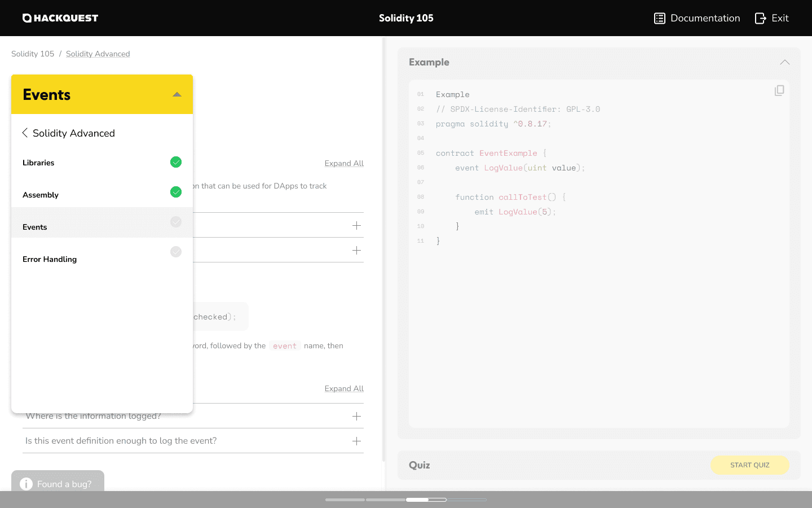Click the Solidity 105 header title

tap(406, 18)
